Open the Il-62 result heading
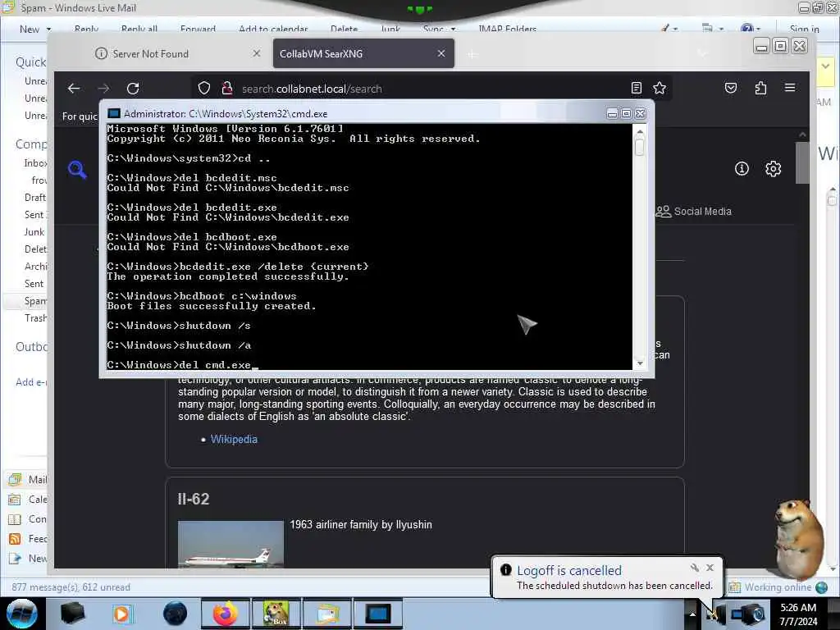 pos(194,500)
